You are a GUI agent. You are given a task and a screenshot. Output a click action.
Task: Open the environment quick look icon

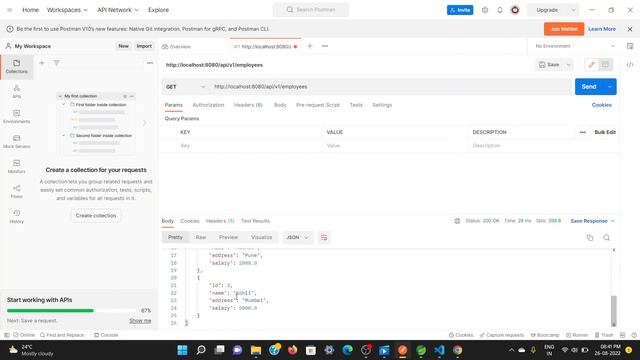pos(630,46)
